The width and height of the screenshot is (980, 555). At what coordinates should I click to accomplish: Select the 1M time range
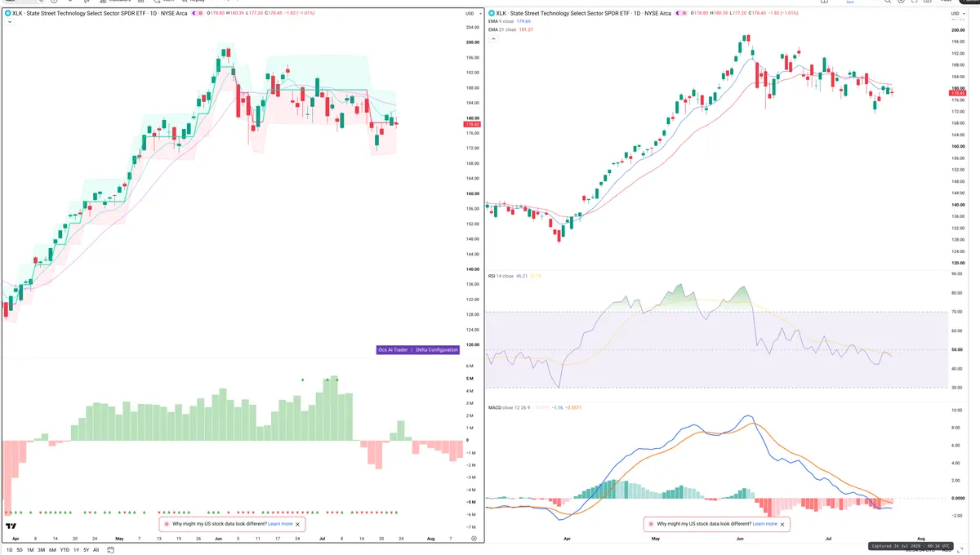click(30, 550)
